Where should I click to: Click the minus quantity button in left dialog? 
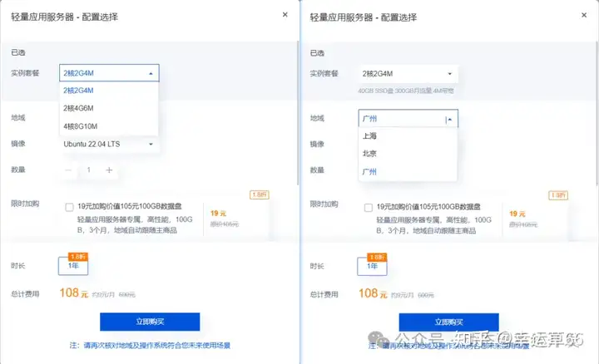(x=69, y=170)
